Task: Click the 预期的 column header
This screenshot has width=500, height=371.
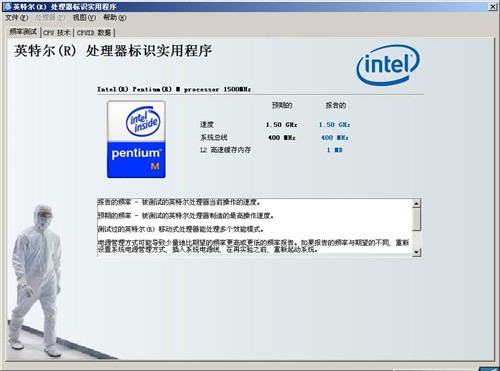Action: click(x=282, y=105)
